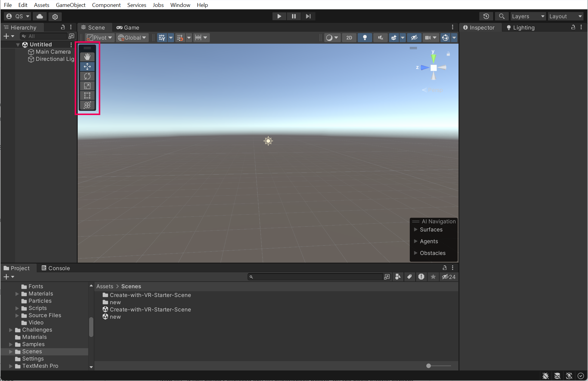Click the Step frame button
Screen dimensions: 588x381
(308, 16)
